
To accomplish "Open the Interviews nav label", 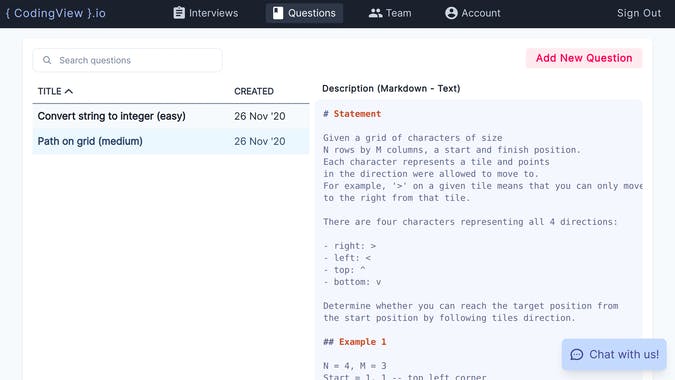I will pos(214,13).
